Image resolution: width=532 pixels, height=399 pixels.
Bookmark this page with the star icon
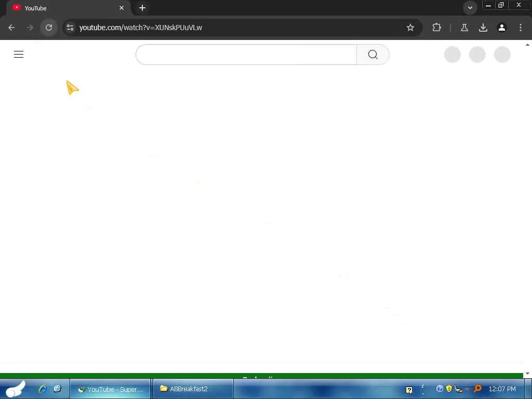click(410, 28)
